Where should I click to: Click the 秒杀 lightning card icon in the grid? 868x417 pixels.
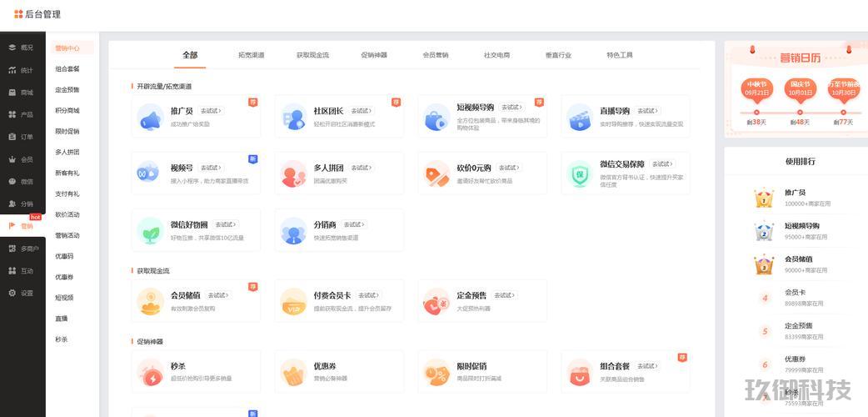(x=151, y=373)
